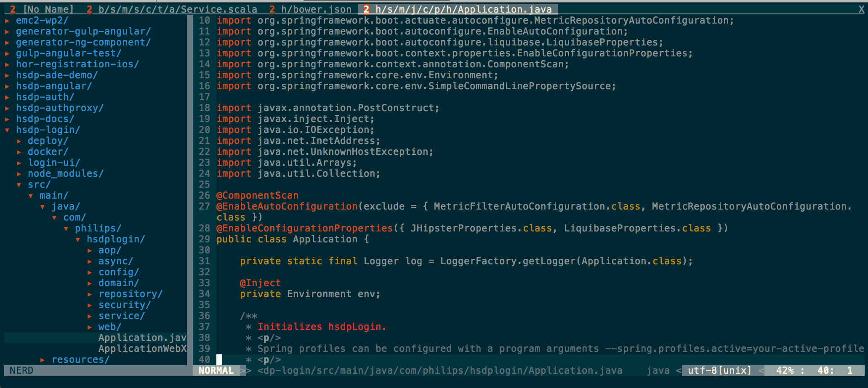
Task: Select the node_modules/ folder name
Action: click(66, 174)
